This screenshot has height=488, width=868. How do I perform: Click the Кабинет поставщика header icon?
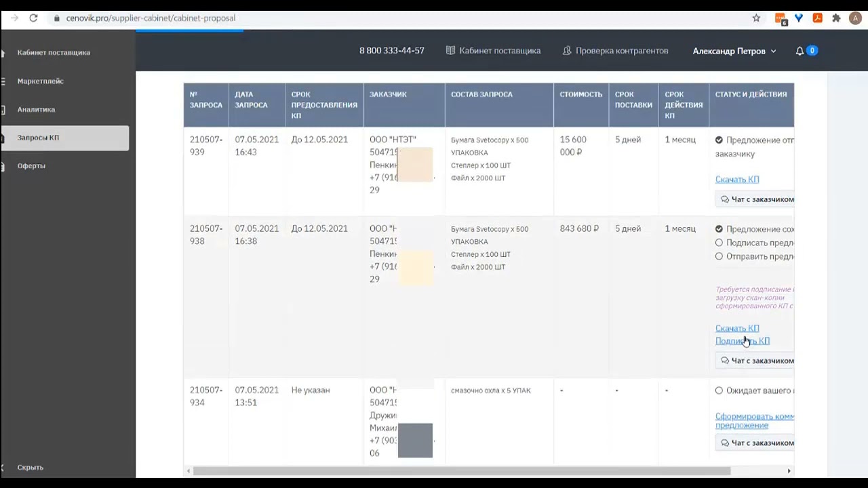pos(450,51)
